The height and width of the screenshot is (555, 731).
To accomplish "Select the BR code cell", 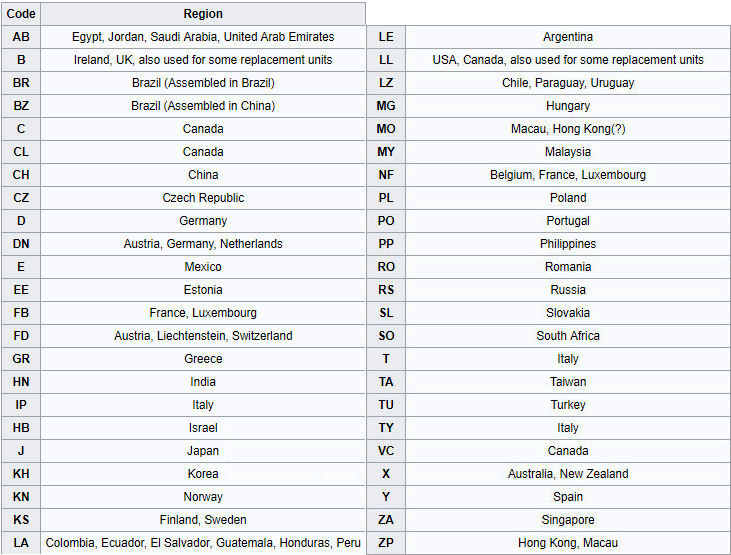I will (21, 83).
